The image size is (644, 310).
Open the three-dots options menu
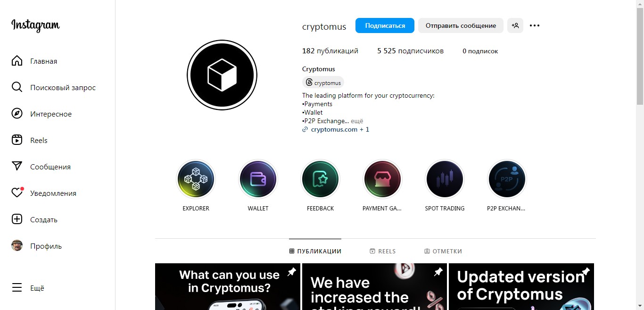point(535,25)
